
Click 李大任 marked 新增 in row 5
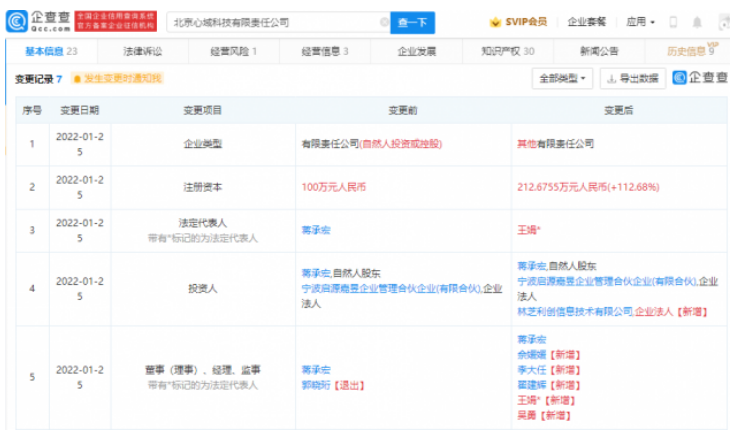pyautogui.click(x=531, y=370)
